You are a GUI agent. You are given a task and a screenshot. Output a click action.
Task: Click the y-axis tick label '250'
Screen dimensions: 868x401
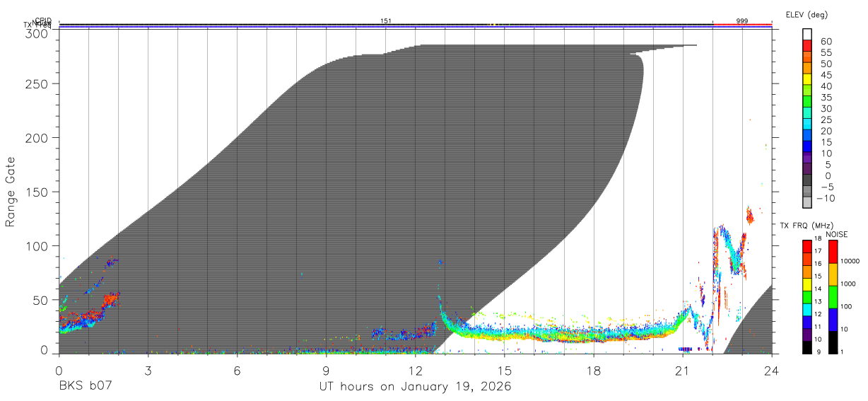pyautogui.click(x=36, y=83)
